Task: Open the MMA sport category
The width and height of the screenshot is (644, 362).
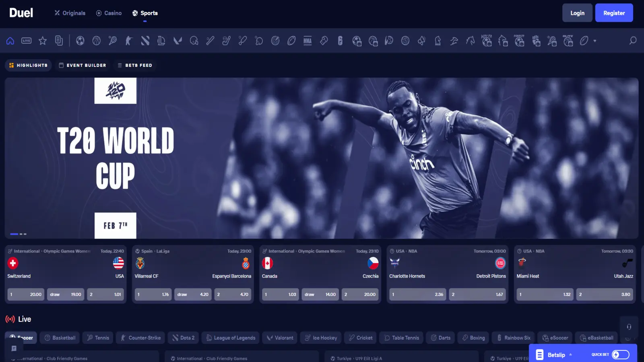Action: (x=308, y=41)
